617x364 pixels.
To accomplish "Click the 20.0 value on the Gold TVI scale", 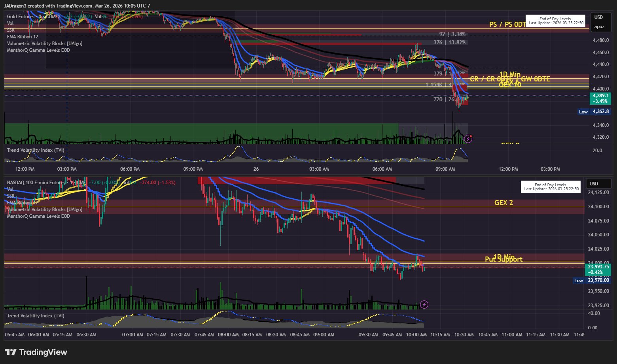I will tap(597, 151).
